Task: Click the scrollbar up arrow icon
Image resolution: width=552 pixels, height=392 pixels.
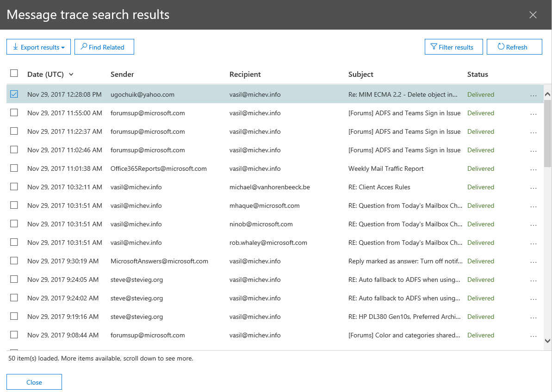Action: point(548,93)
